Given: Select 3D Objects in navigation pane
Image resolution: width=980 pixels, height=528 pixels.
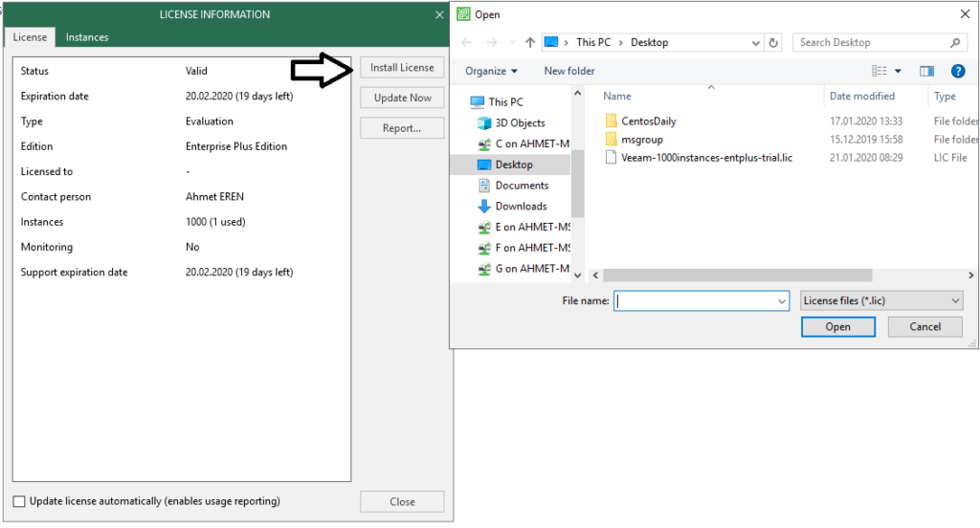Looking at the screenshot, I should 520,123.
